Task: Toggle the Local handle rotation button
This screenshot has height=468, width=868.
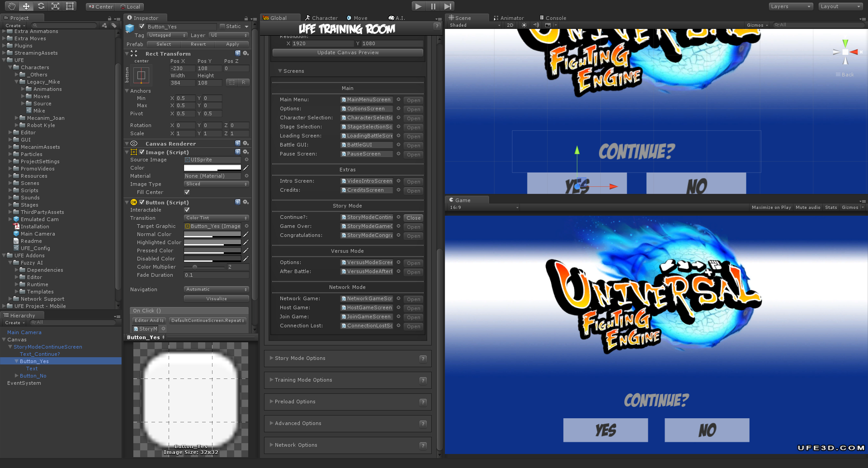Action: [x=130, y=7]
